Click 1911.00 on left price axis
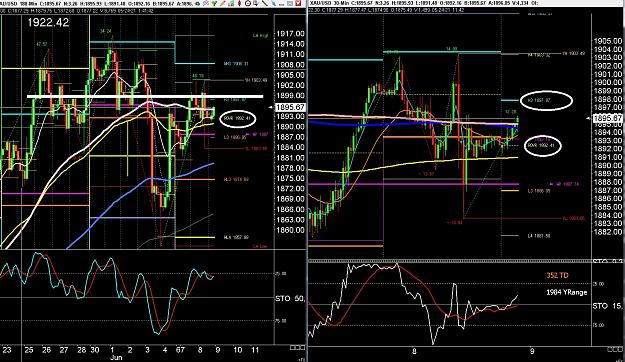The width and height of the screenshot is (625, 362). point(291,55)
